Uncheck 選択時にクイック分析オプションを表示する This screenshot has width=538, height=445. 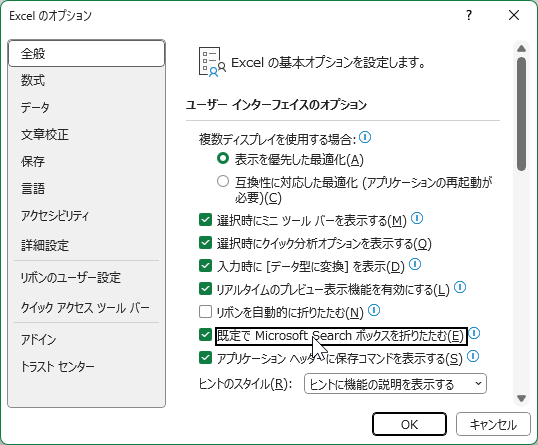(x=205, y=243)
